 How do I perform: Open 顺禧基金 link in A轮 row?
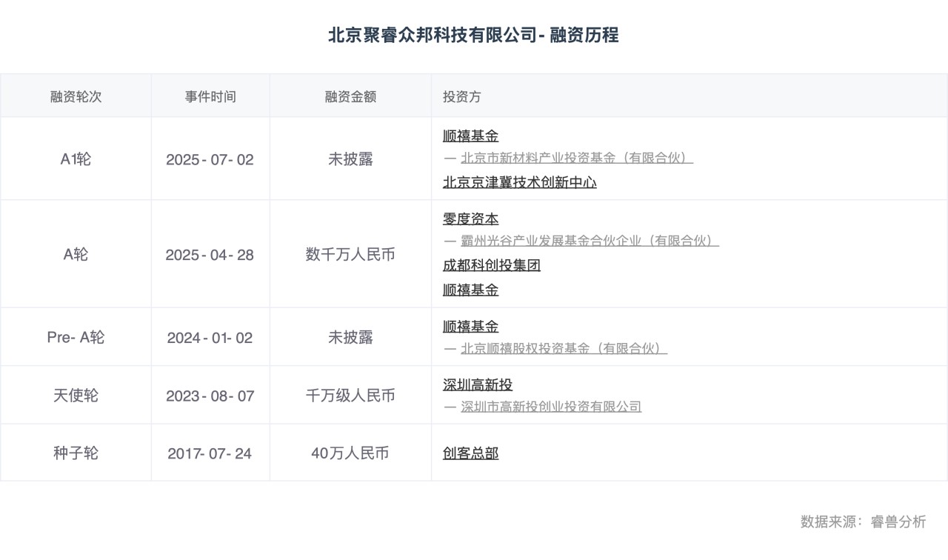470,290
